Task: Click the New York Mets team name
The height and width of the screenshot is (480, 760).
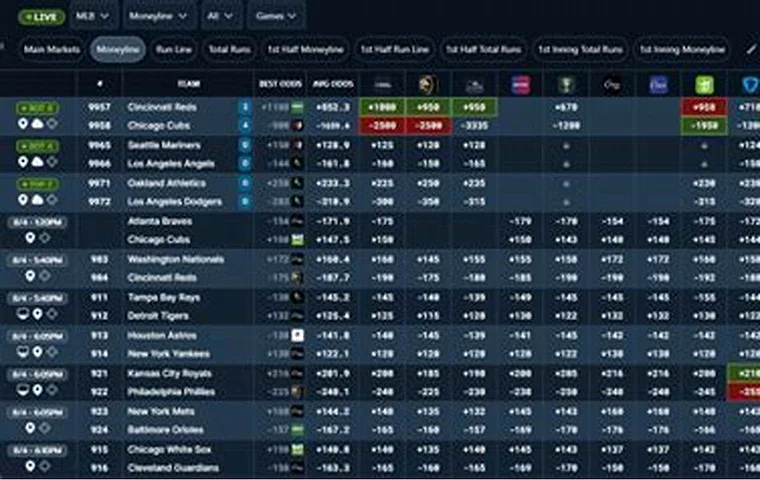Action: coord(160,411)
